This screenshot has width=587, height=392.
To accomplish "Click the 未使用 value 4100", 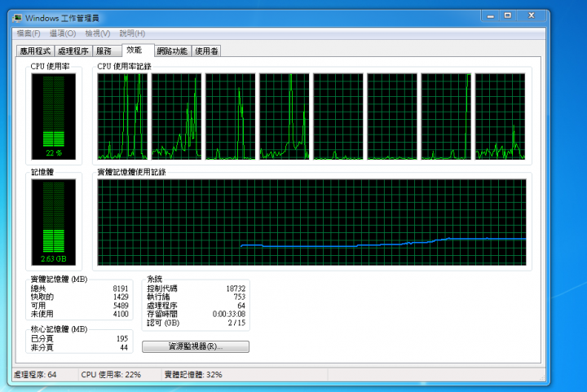I will (x=121, y=314).
